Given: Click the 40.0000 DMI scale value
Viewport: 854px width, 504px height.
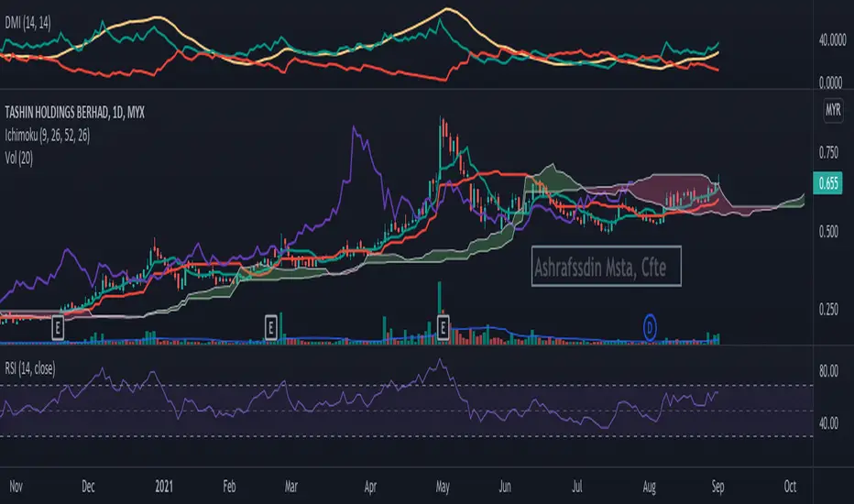Looking at the screenshot, I should [832, 39].
